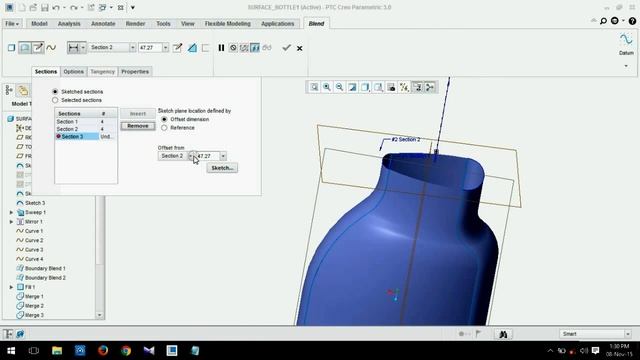
Task: Click the Repaint icon in graphics toolbar
Action: [x=352, y=87]
